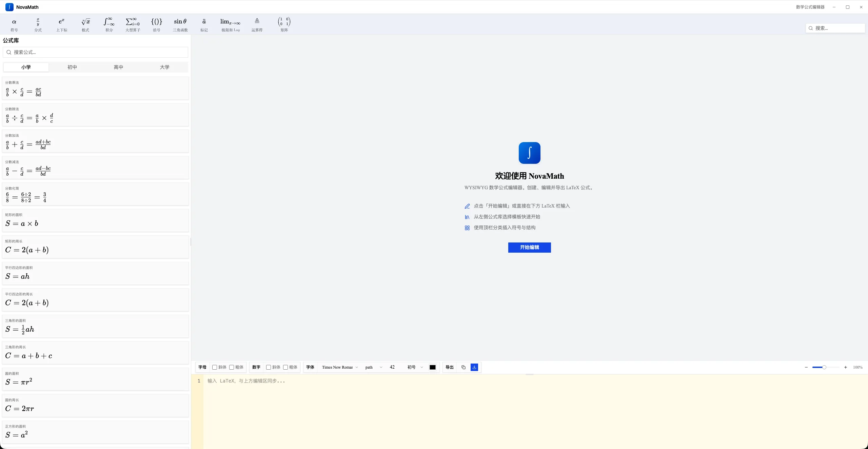Image resolution: width=868 pixels, height=449 pixels.
Task: Insert the 分数乘法 formula card
Action: (x=95, y=88)
